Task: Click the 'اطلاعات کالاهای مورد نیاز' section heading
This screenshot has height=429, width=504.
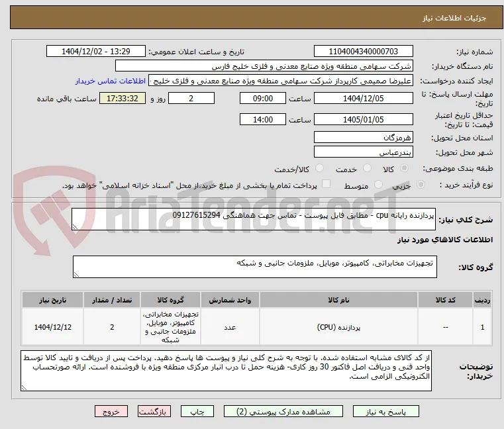Action: point(445,240)
